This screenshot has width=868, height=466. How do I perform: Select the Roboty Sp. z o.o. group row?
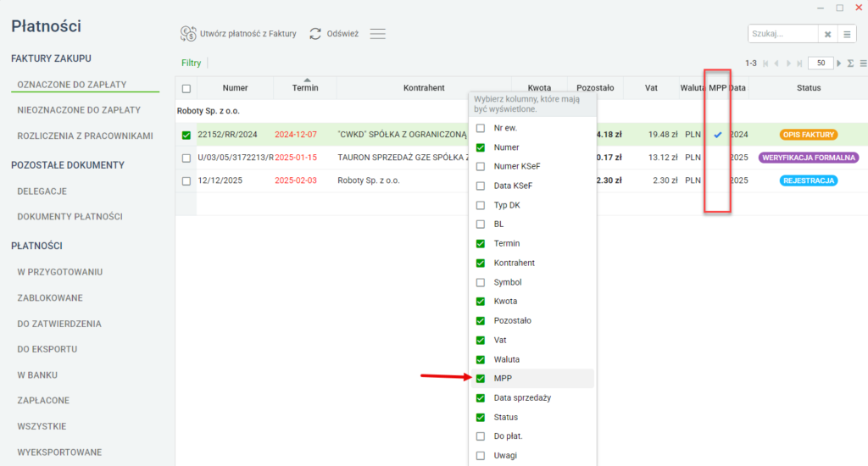pos(209,111)
